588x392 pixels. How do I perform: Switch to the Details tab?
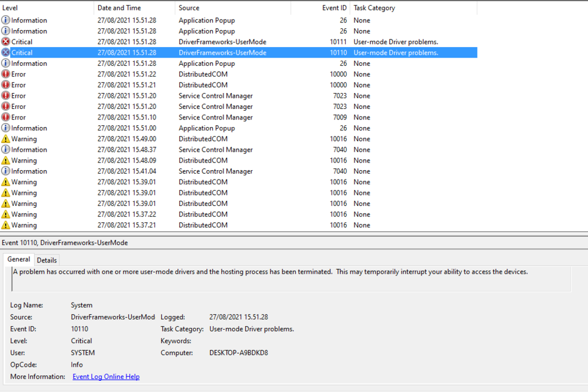(x=47, y=260)
